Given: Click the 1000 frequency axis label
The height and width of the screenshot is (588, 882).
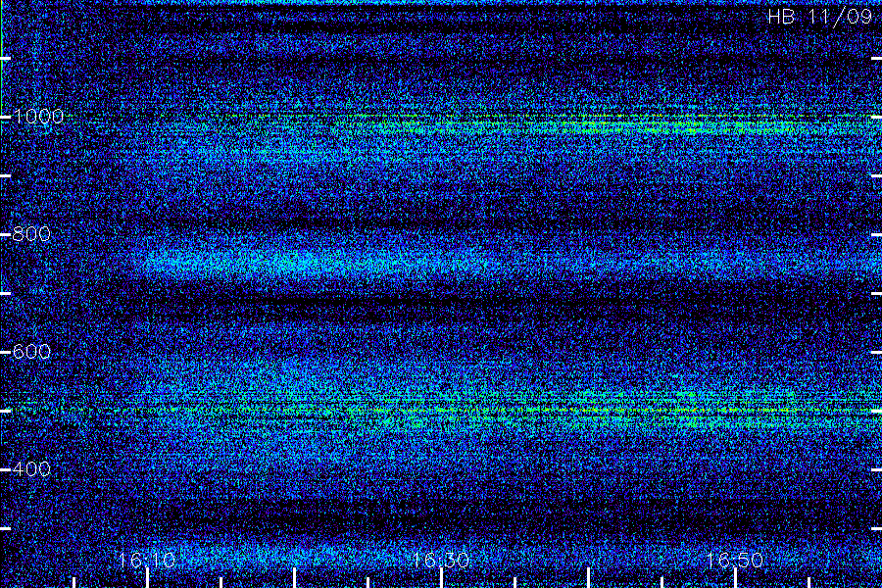Looking at the screenshot, I should click(37, 117).
